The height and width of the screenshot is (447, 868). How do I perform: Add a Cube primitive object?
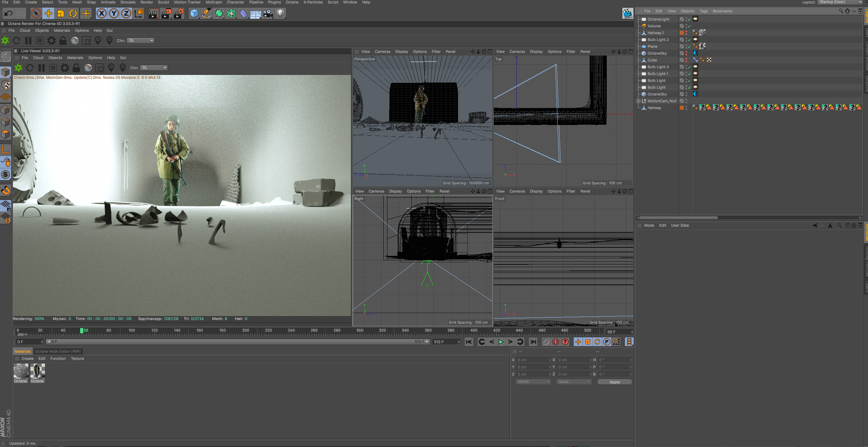click(194, 13)
